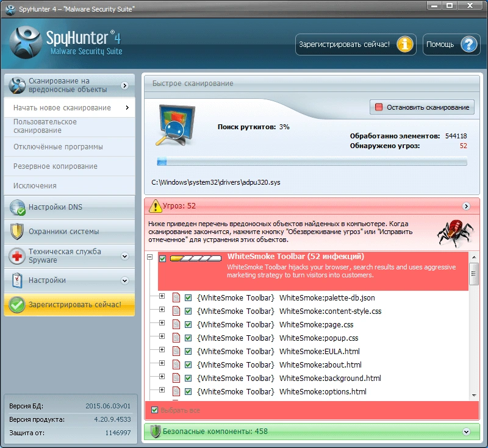Screen dimensions: 488x448
Task: Click file icon for EULA.html
Action: [x=176, y=351]
